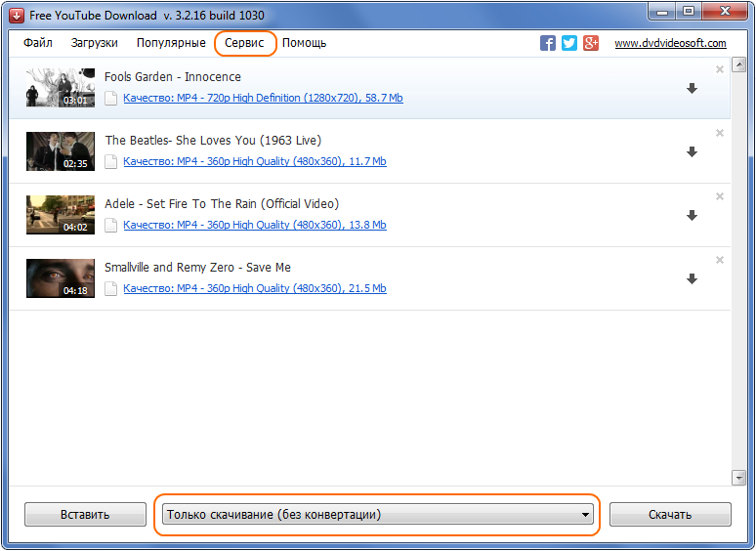Viewport: 756px width, 551px height.
Task: Remove Fools Garden - Innocence from list
Action: (x=720, y=69)
